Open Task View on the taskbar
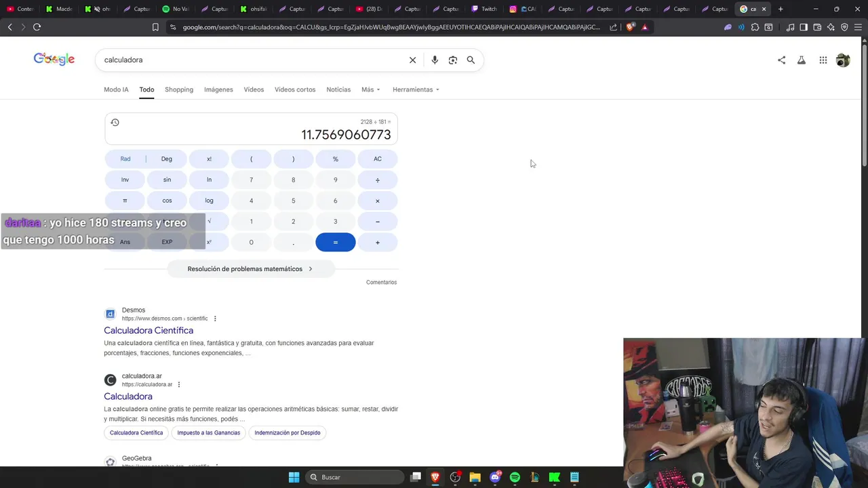The width and height of the screenshot is (868, 488). (416, 477)
